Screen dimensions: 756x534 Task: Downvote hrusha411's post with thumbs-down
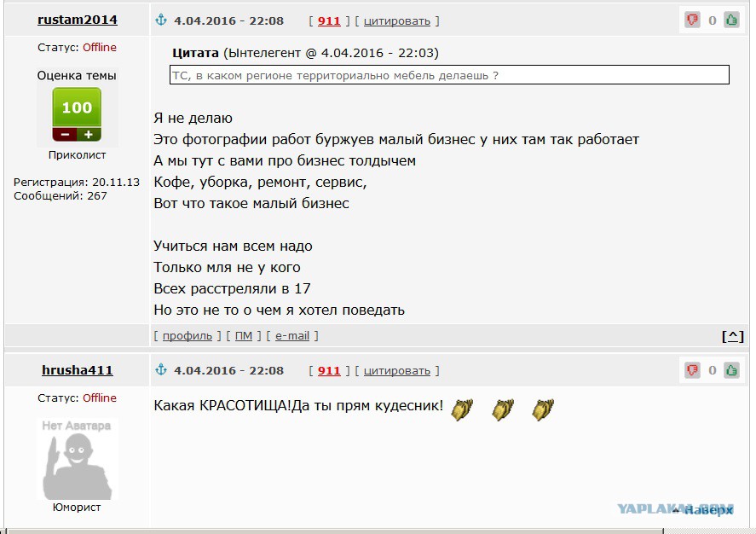(x=692, y=370)
